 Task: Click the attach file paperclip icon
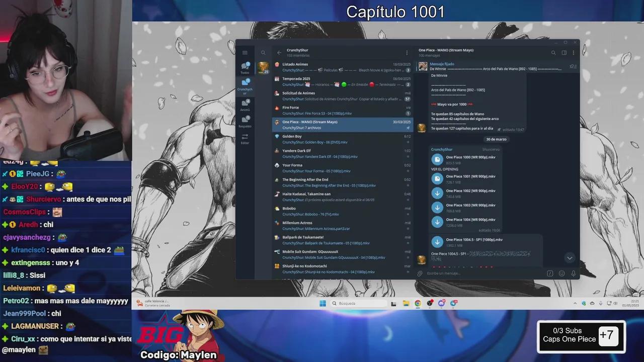click(x=420, y=274)
